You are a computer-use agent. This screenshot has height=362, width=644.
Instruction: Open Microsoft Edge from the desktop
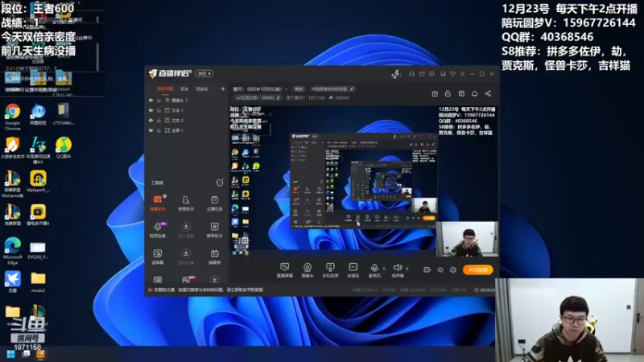click(x=13, y=251)
